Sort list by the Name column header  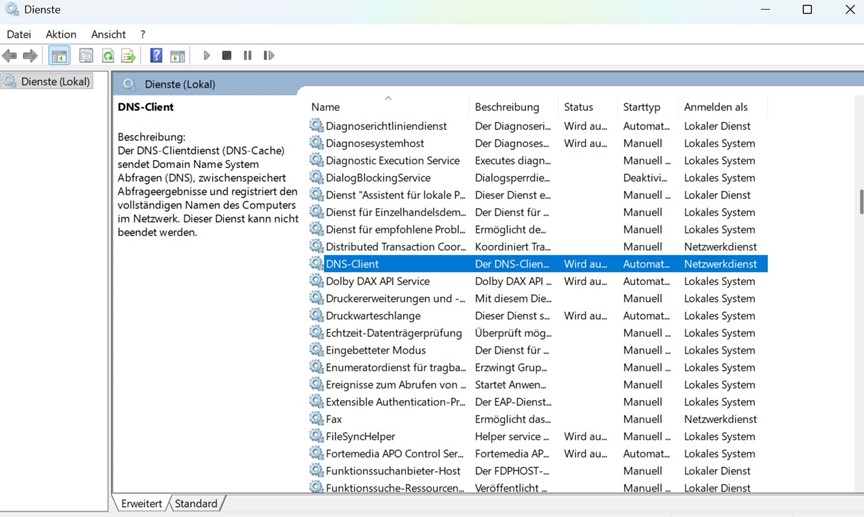click(x=325, y=107)
